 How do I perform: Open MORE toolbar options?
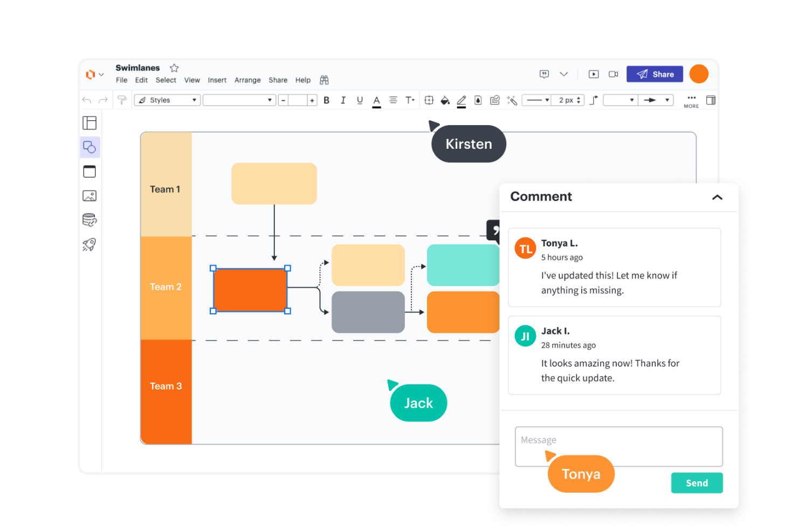click(691, 101)
